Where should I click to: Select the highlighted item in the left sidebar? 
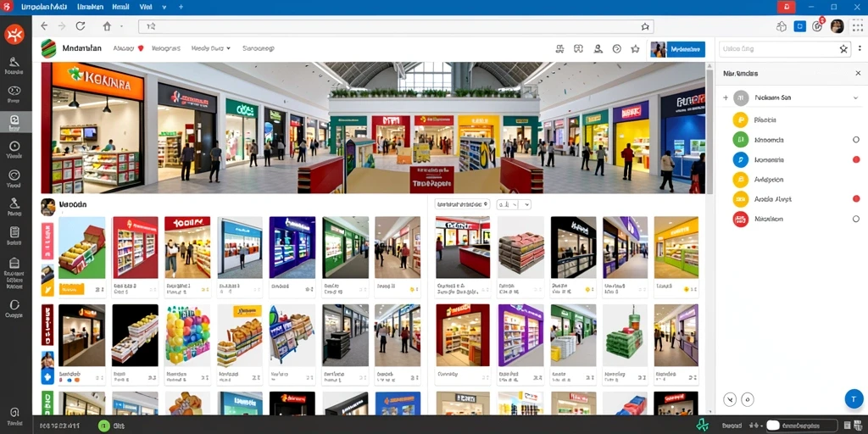point(15,123)
